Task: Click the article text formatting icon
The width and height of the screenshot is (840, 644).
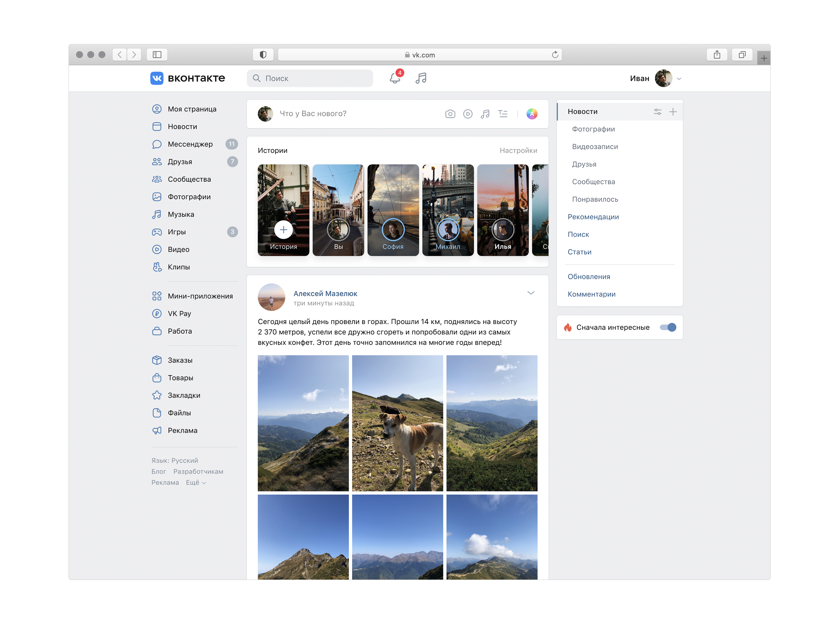Action: click(503, 113)
